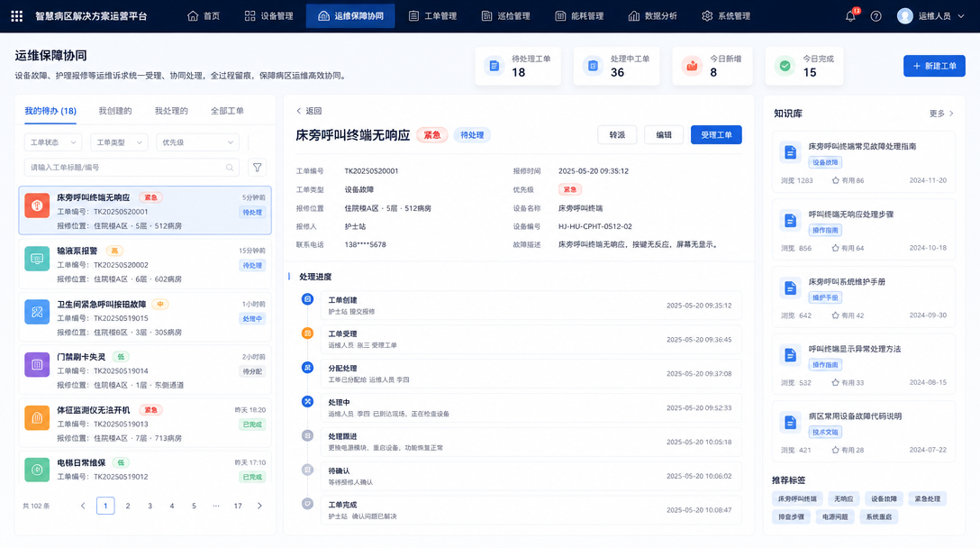
Task: Open 数据分析 in top navigation
Action: (652, 16)
